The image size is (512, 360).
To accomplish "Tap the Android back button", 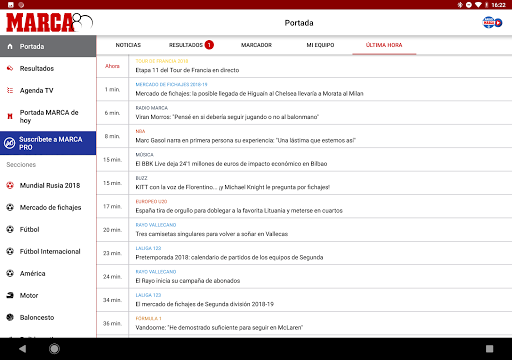I will 23,349.
